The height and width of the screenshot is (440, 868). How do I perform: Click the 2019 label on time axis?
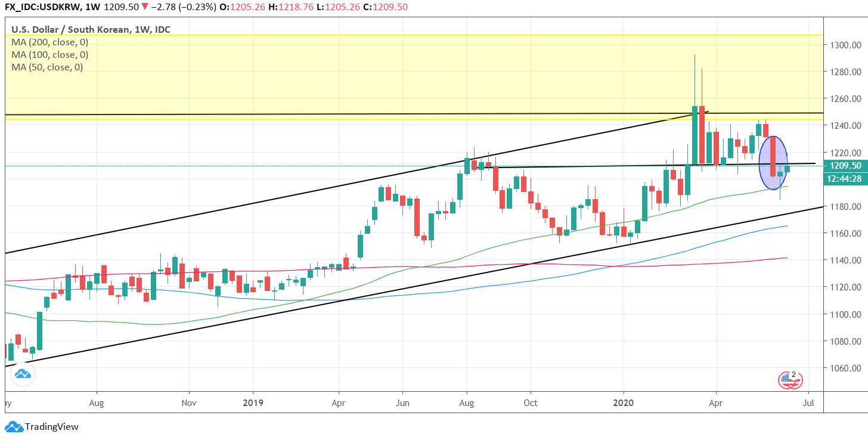click(252, 402)
